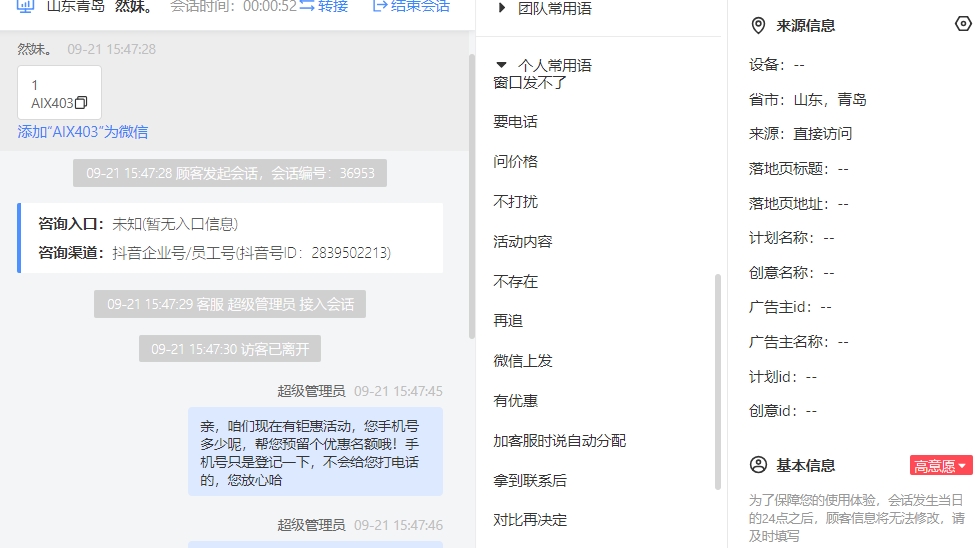
Task: Select the quick phrase 不存在
Action: click(515, 281)
